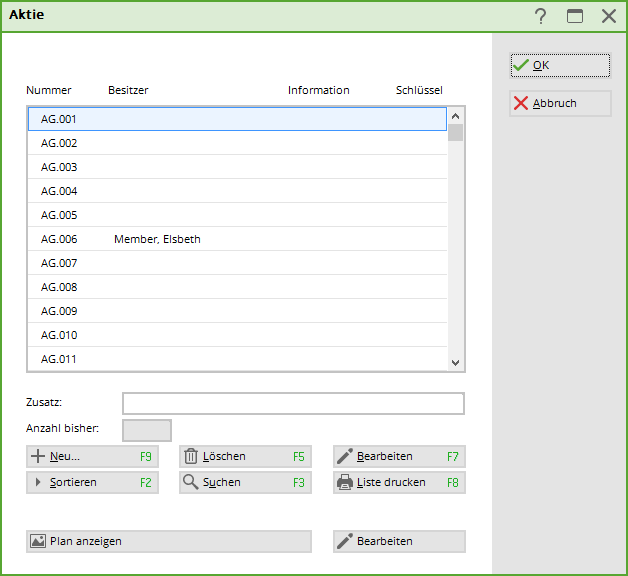The image size is (628, 576).
Task: Click the pencil icon beside Bearbeiten F7
Action: (345, 457)
